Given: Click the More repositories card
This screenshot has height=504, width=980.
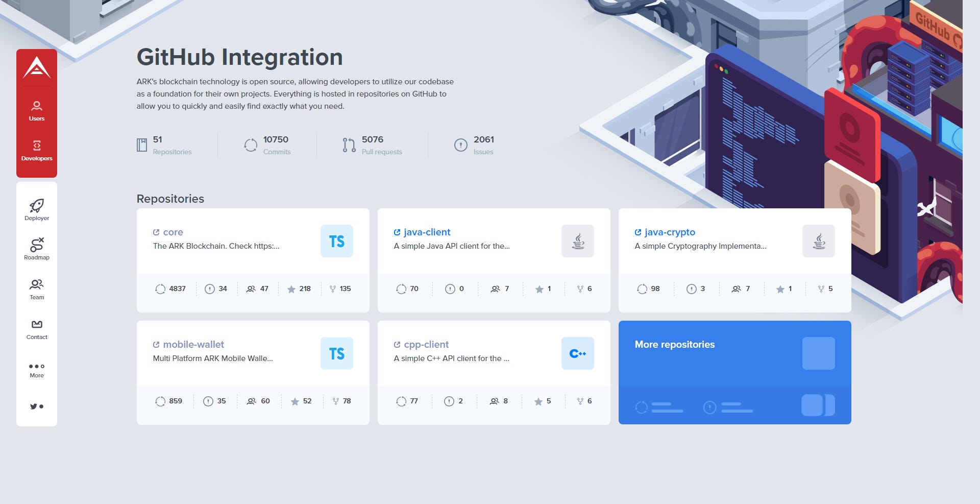Looking at the screenshot, I should (x=734, y=372).
